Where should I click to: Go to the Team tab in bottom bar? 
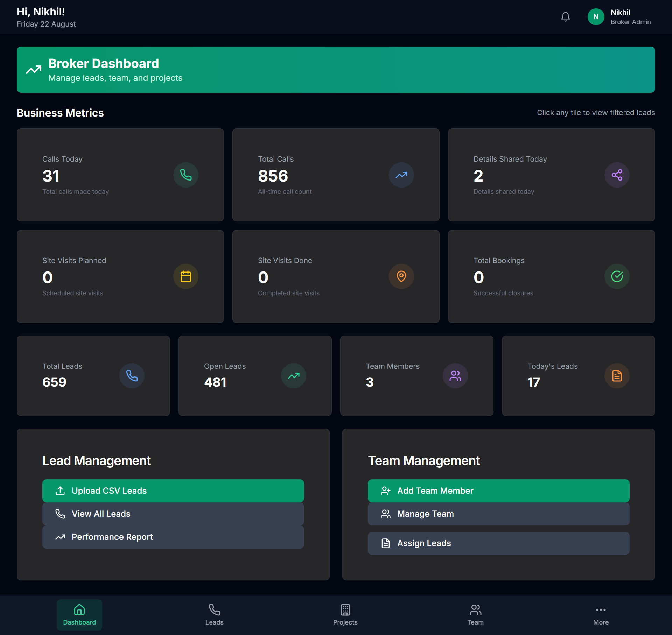point(475,615)
